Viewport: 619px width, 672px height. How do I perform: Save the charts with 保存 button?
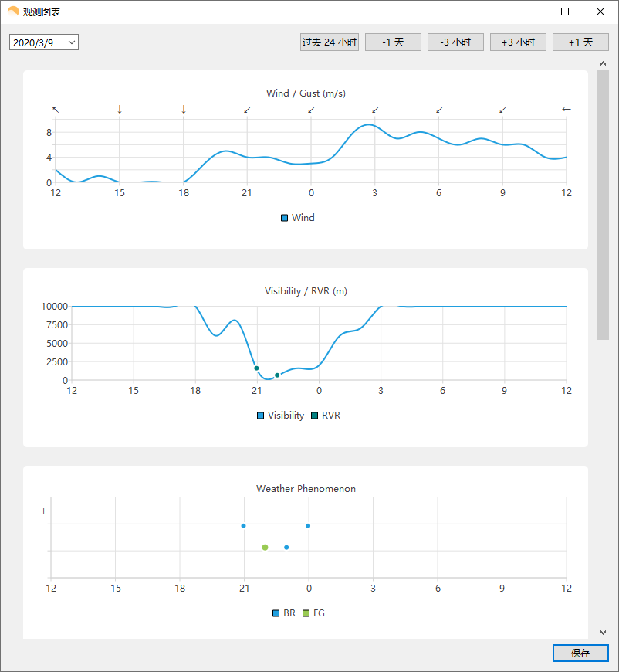[580, 653]
